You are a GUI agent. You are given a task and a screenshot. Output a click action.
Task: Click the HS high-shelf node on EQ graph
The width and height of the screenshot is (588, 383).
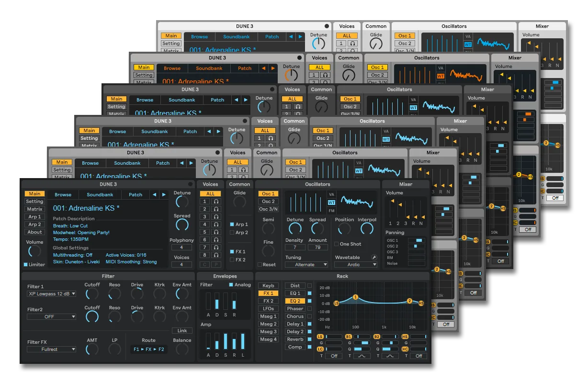pyautogui.click(x=421, y=303)
